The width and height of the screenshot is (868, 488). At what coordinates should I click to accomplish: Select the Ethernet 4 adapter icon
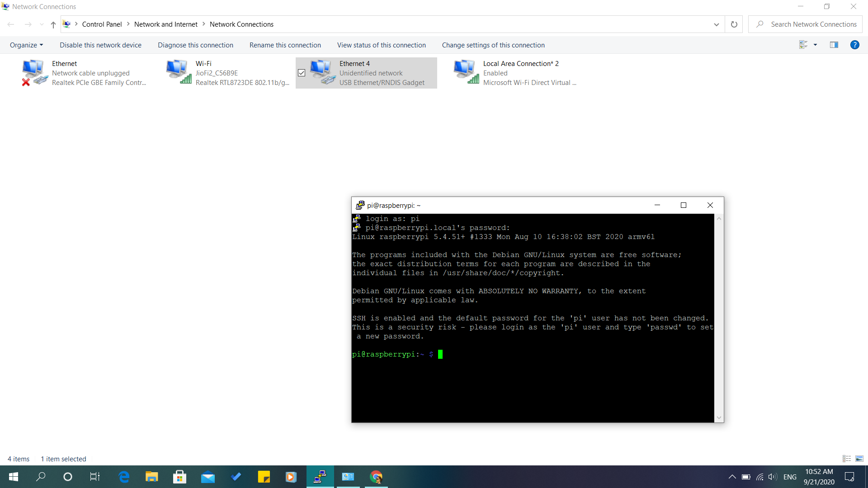pyautogui.click(x=321, y=70)
